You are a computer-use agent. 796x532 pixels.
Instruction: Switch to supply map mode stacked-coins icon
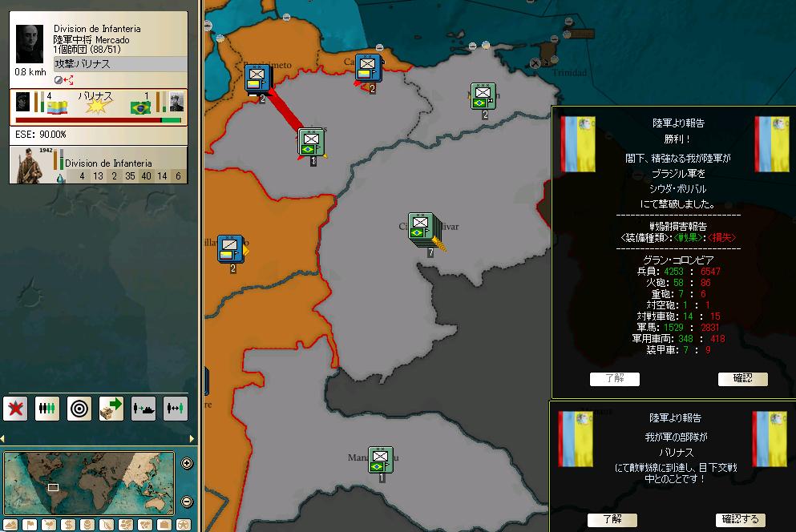click(88, 525)
